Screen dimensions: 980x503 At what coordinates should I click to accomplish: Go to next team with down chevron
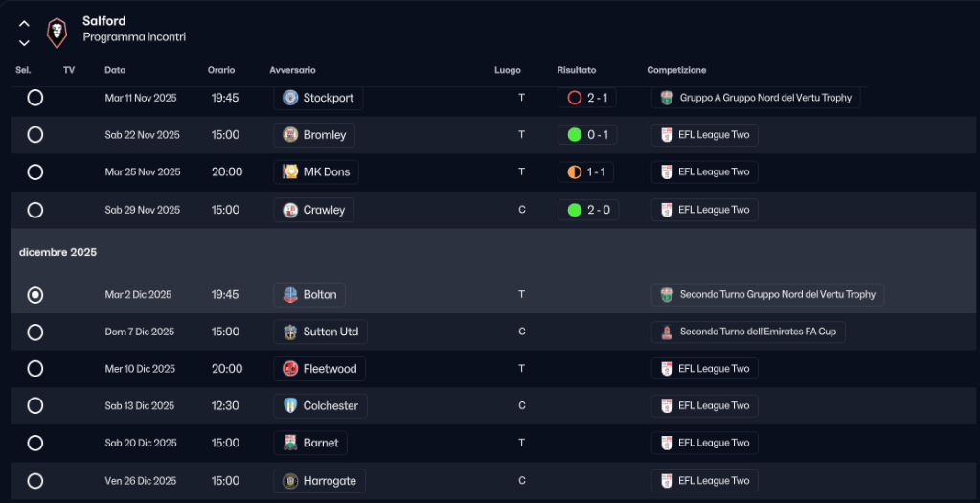(24, 43)
